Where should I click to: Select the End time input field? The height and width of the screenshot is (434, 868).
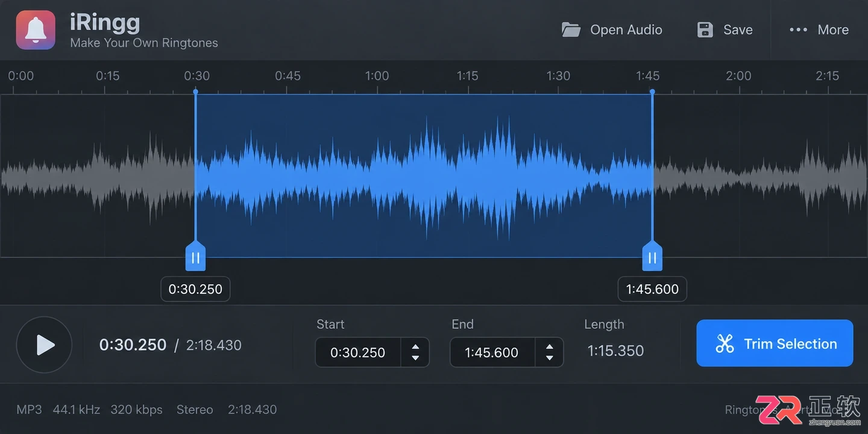point(492,353)
